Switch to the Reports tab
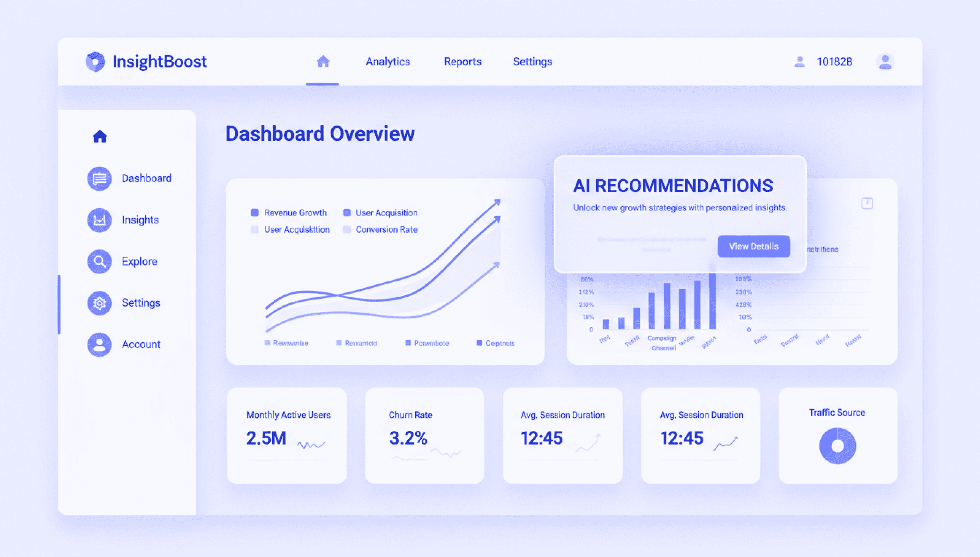 (x=463, y=61)
